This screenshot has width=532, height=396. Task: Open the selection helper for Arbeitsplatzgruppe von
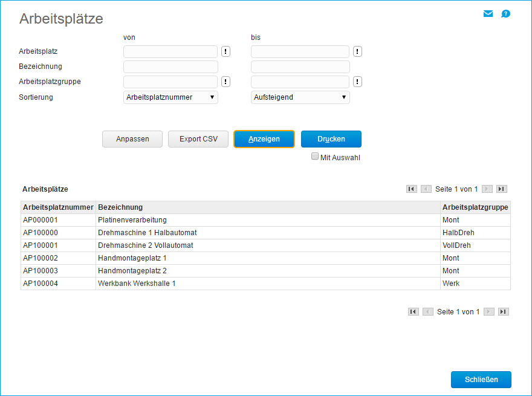[x=225, y=82]
